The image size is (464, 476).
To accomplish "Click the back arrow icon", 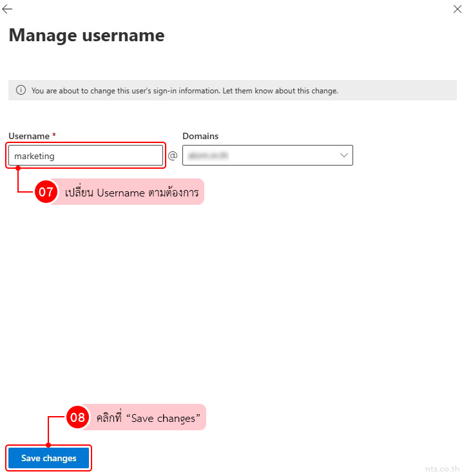I will tap(8, 10).
